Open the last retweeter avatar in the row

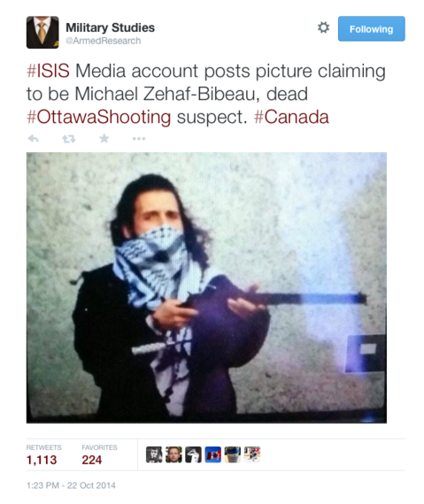252,454
